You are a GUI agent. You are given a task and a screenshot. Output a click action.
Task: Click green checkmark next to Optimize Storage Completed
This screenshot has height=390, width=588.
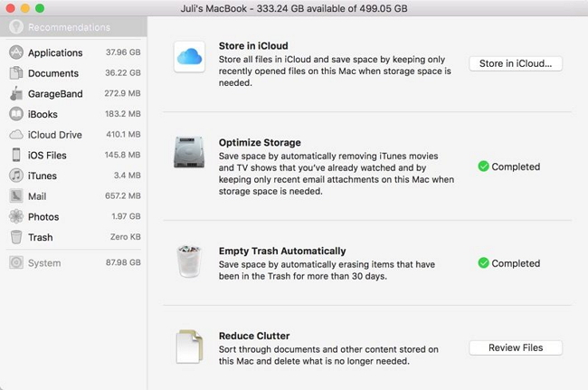483,166
